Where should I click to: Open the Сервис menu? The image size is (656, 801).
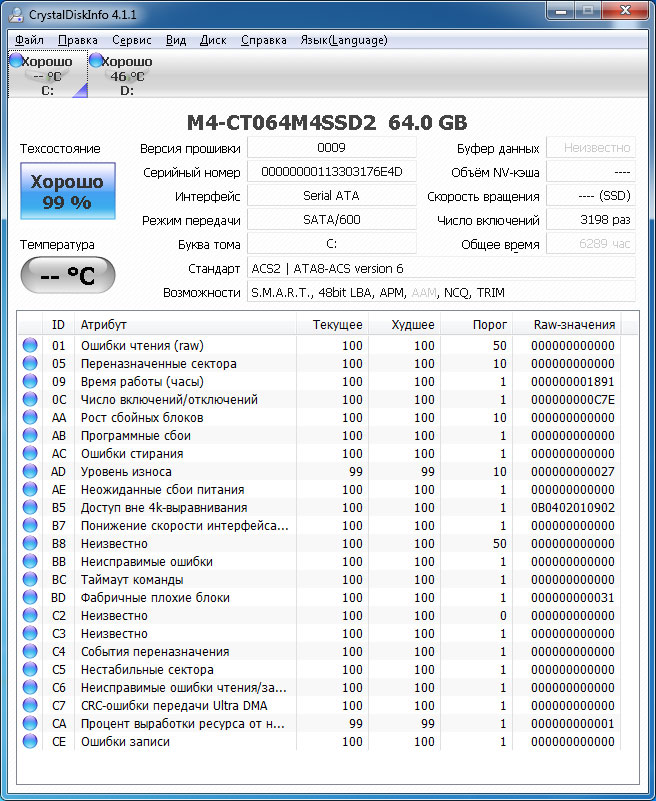[x=132, y=40]
